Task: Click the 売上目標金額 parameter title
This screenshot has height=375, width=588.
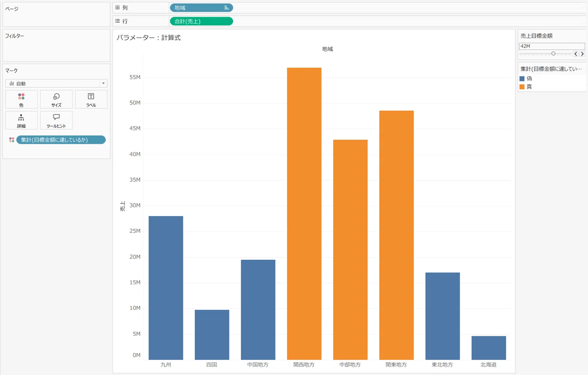Action: tap(537, 35)
